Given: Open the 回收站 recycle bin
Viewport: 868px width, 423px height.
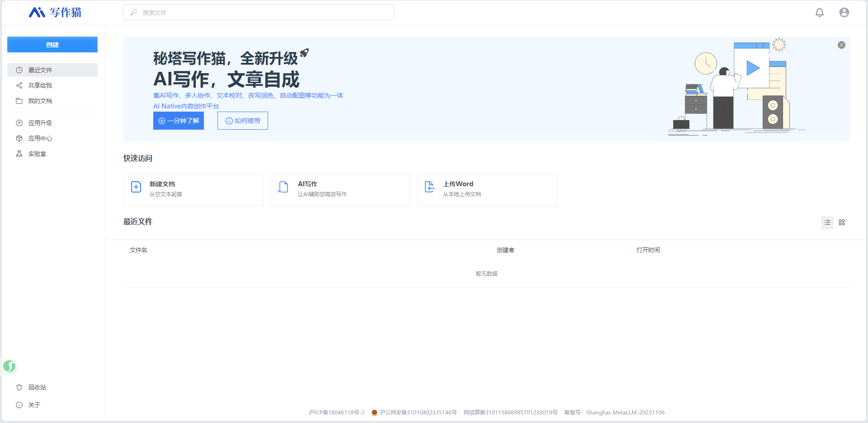Looking at the screenshot, I should 37,387.
